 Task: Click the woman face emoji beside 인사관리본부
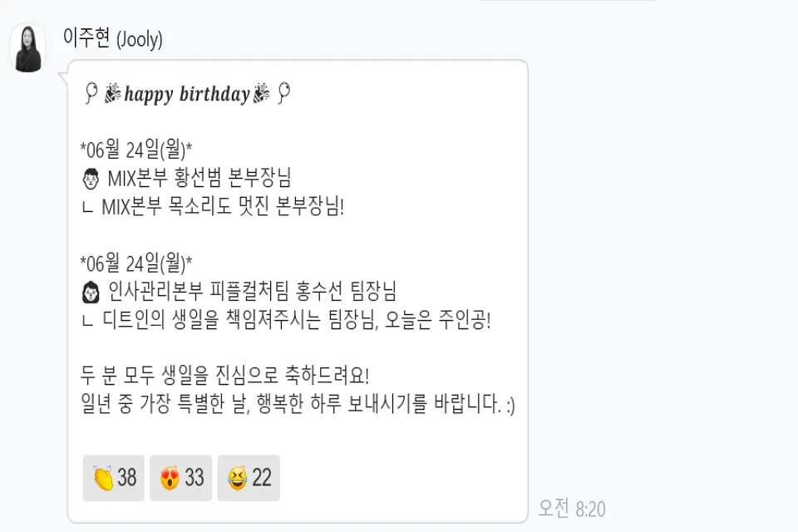point(91,292)
